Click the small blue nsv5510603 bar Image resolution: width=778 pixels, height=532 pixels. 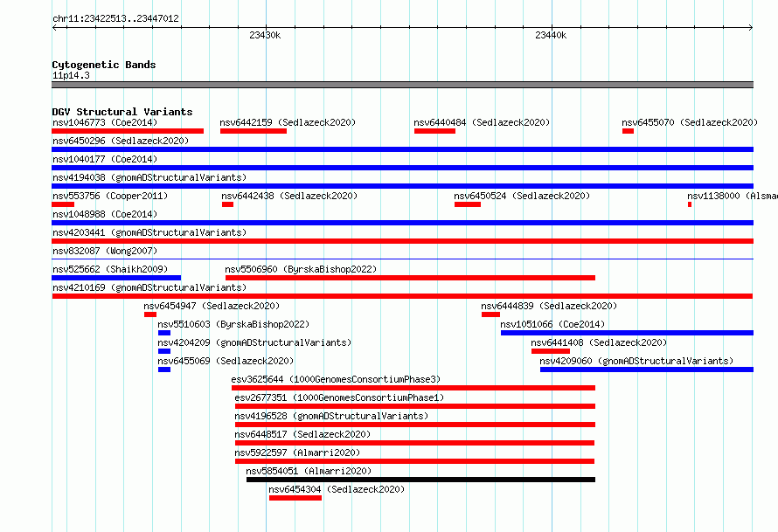pyautogui.click(x=164, y=333)
